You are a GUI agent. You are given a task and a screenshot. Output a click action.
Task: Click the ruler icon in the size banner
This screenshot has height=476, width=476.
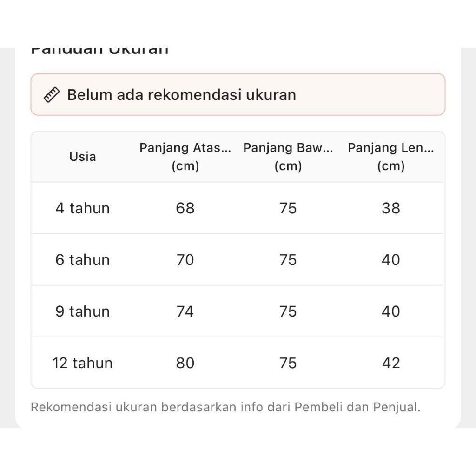coord(52,95)
